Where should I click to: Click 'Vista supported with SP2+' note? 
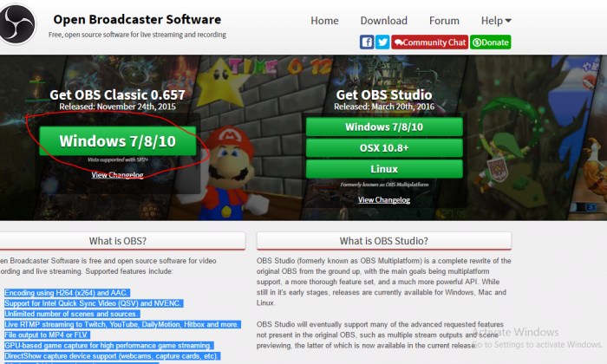click(118, 159)
